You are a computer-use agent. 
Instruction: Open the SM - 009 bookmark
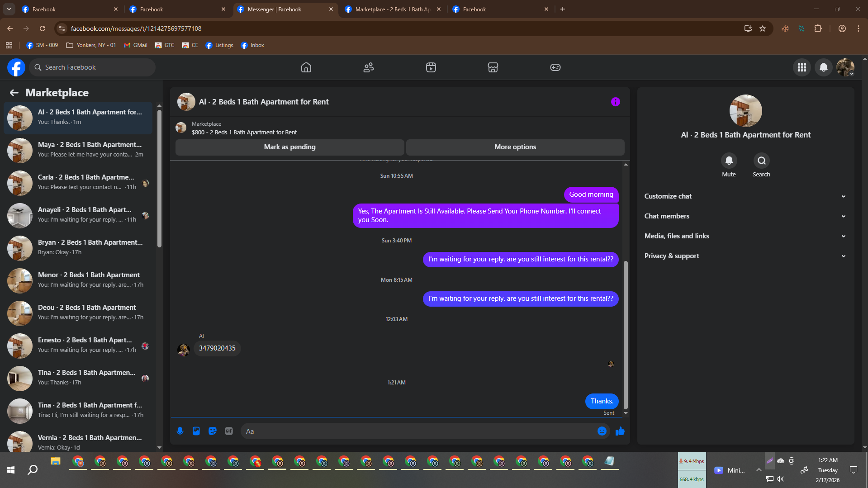[x=42, y=45]
